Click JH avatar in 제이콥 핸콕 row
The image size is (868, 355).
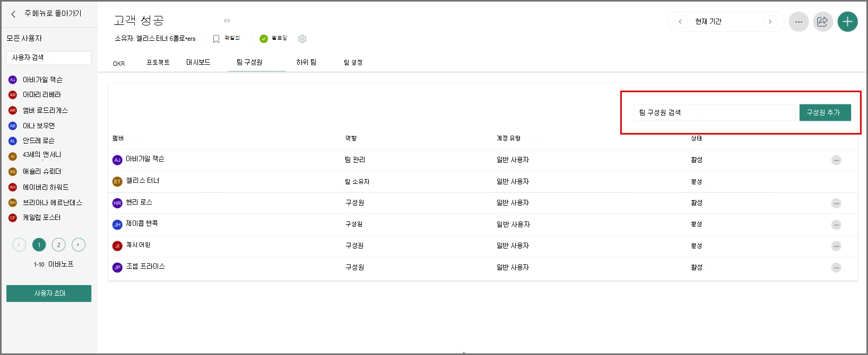coord(117,225)
